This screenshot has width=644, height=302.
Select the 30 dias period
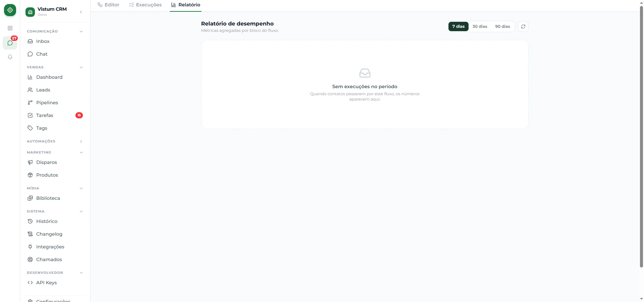click(480, 26)
